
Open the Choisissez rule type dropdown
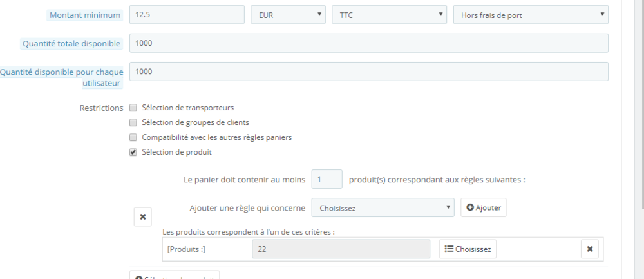(383, 207)
